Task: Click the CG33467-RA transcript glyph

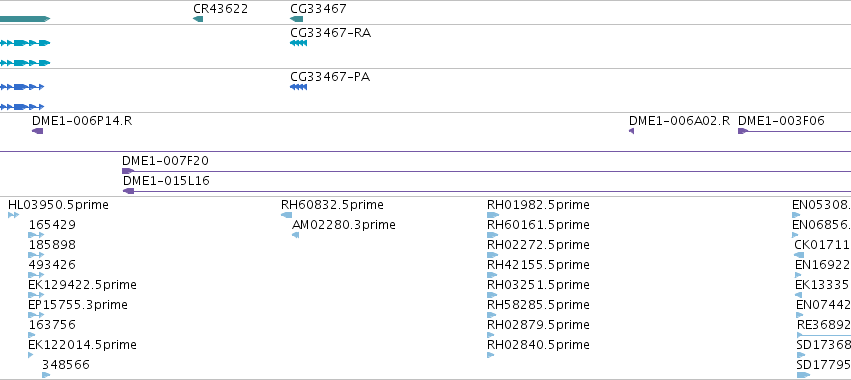Action: click(299, 43)
